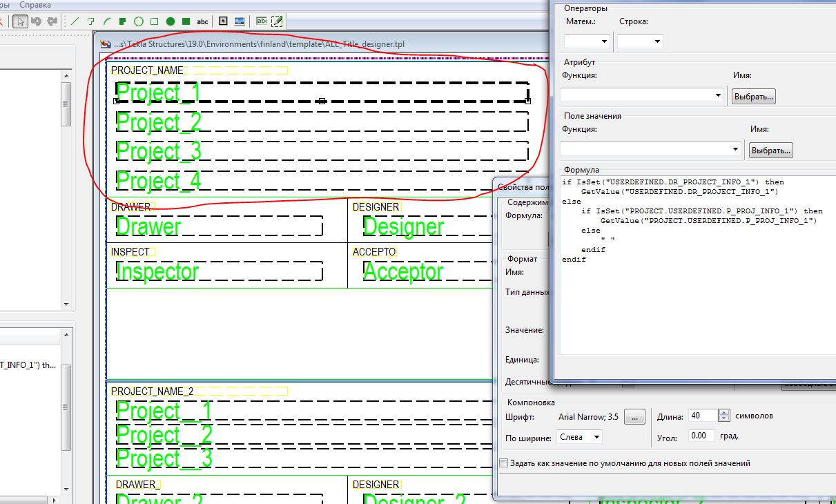Screen dimensions: 836x504
Task: Click the INSPECT text label
Action: [130, 252]
